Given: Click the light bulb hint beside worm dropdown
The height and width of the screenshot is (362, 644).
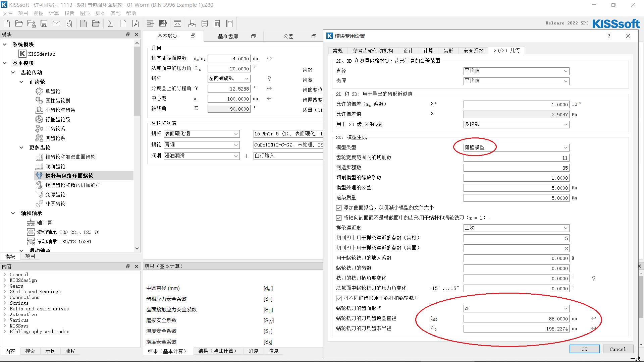Looking at the screenshot, I should pos(269,78).
